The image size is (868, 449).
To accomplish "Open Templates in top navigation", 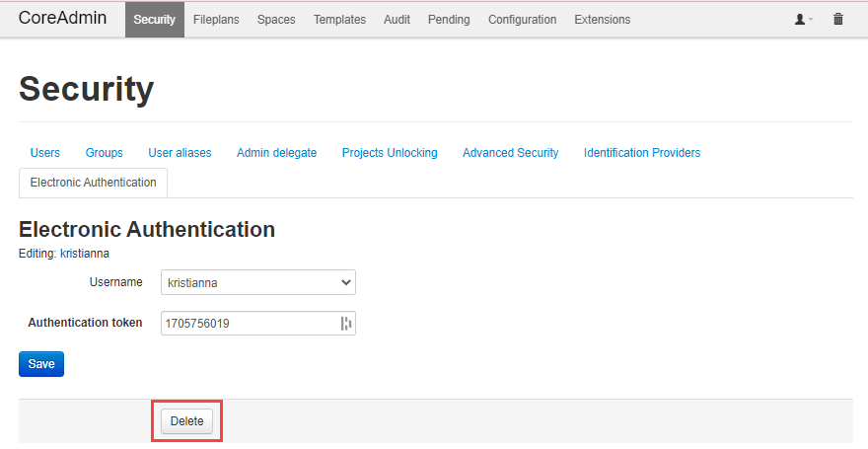I will coord(339,20).
